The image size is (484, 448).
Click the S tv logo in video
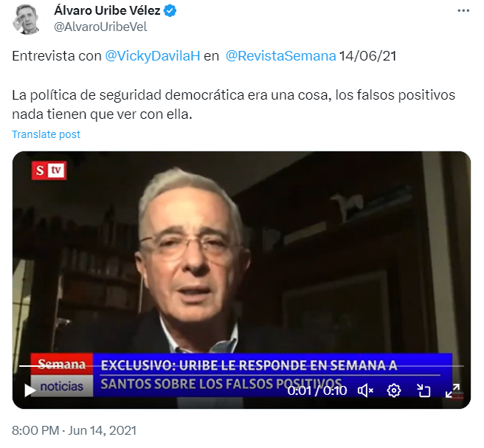click(x=49, y=170)
